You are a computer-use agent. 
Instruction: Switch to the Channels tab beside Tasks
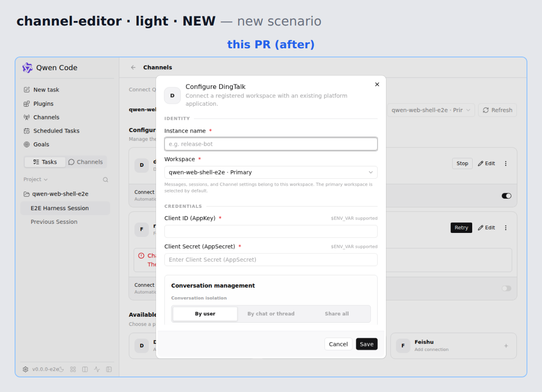click(86, 162)
